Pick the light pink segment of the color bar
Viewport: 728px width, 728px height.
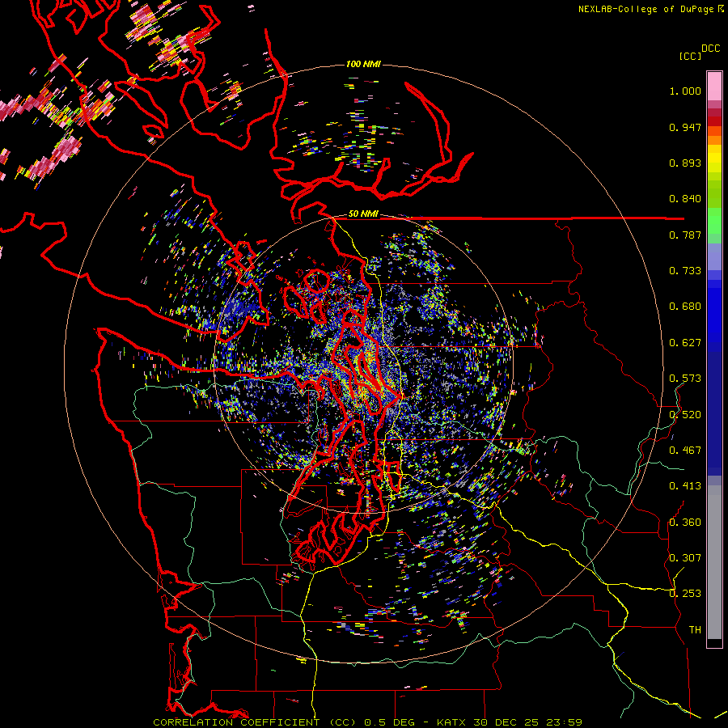[714, 86]
